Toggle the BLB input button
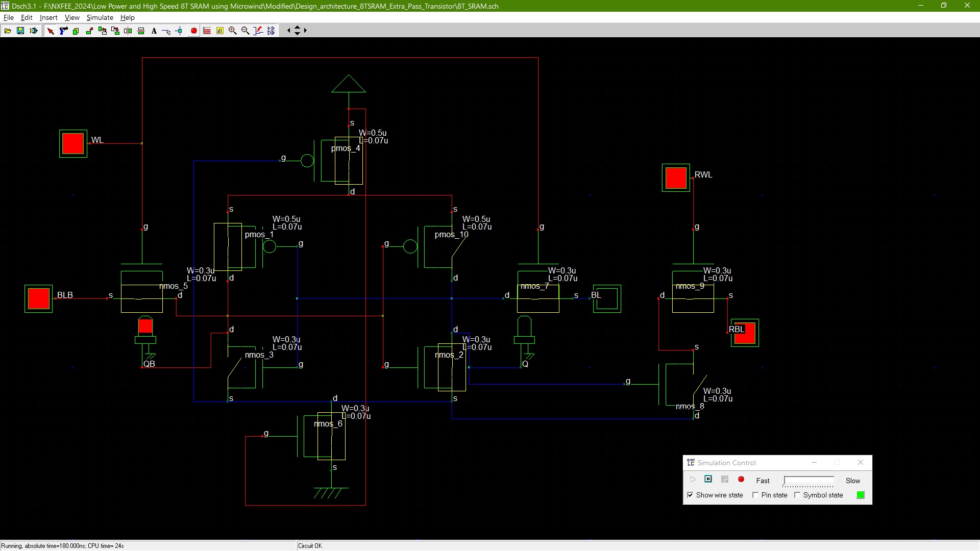 [x=38, y=298]
